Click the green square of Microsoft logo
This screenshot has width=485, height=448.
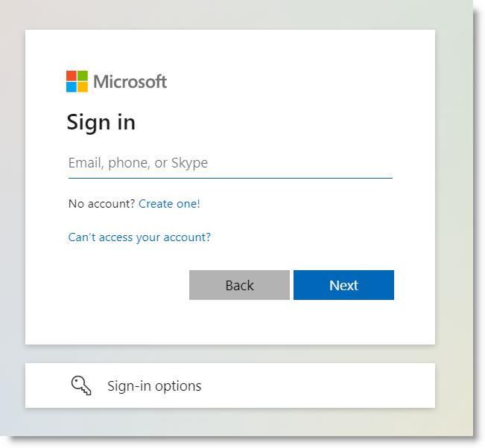click(83, 76)
